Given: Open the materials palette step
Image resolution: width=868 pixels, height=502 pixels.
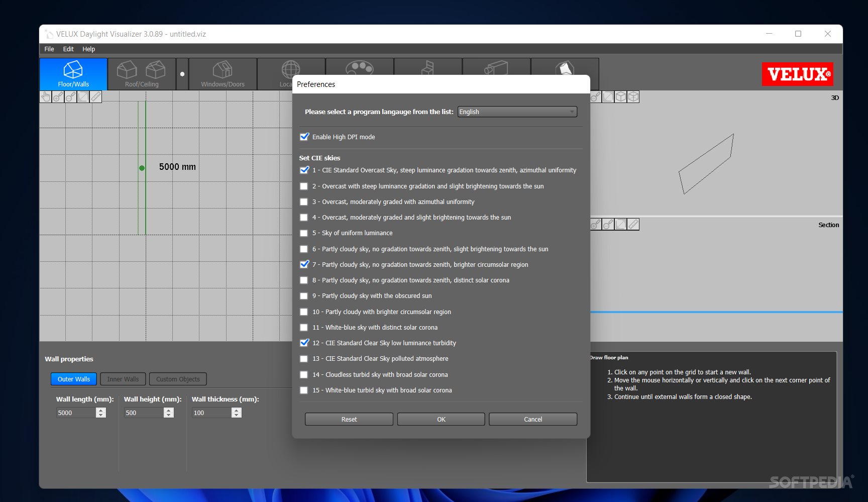Looking at the screenshot, I should click(359, 67).
